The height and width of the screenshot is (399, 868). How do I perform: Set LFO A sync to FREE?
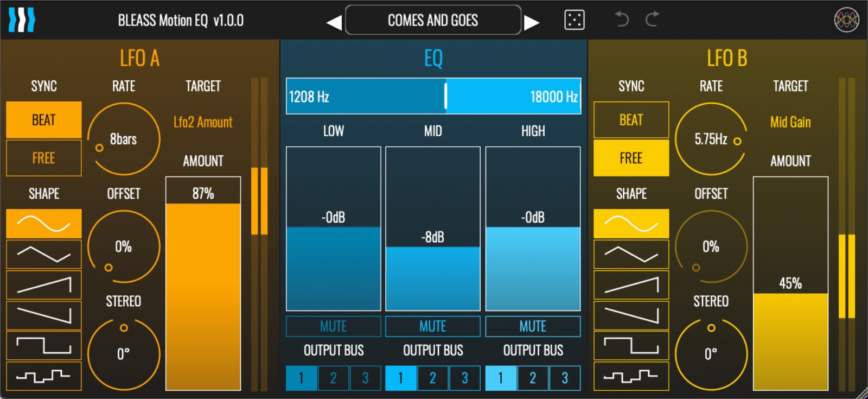pyautogui.click(x=43, y=158)
